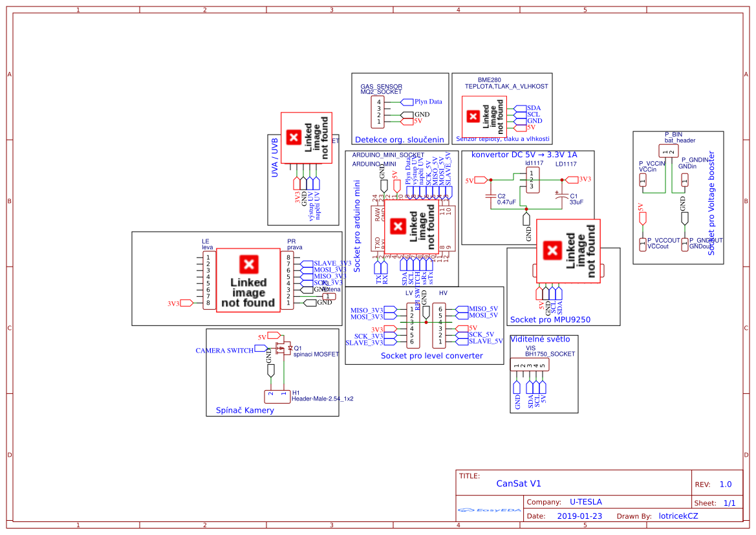
Task: Click the CanSat V1 title text
Action: point(519,483)
